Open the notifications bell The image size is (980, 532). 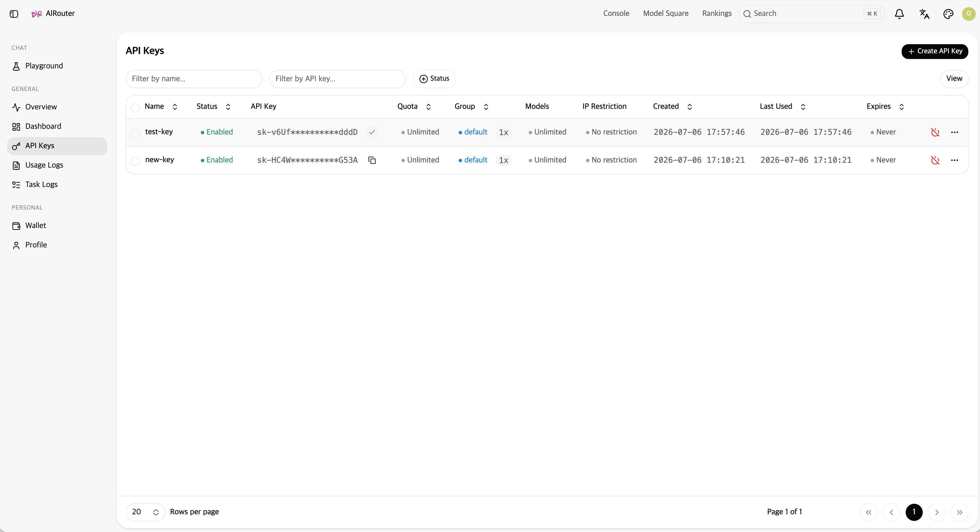899,14
